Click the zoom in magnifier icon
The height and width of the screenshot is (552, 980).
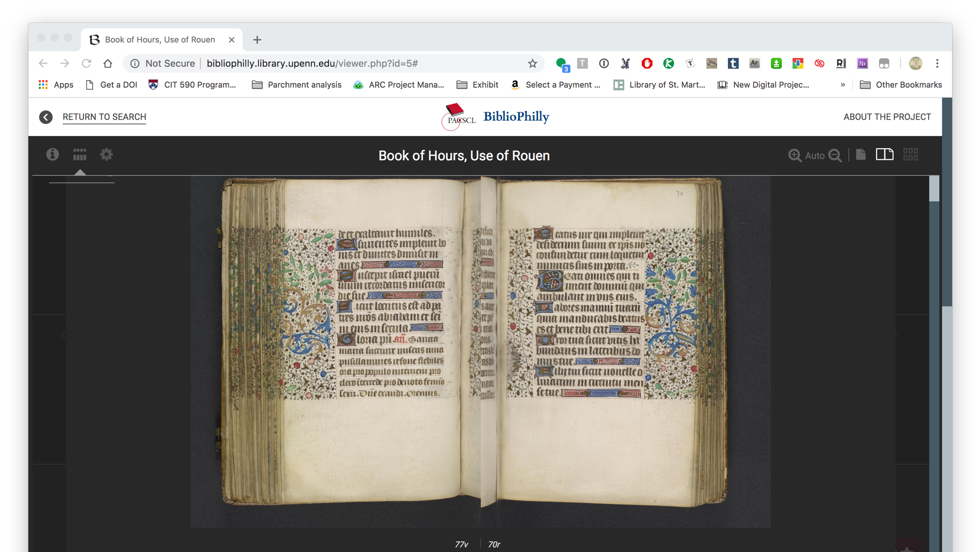click(x=794, y=156)
